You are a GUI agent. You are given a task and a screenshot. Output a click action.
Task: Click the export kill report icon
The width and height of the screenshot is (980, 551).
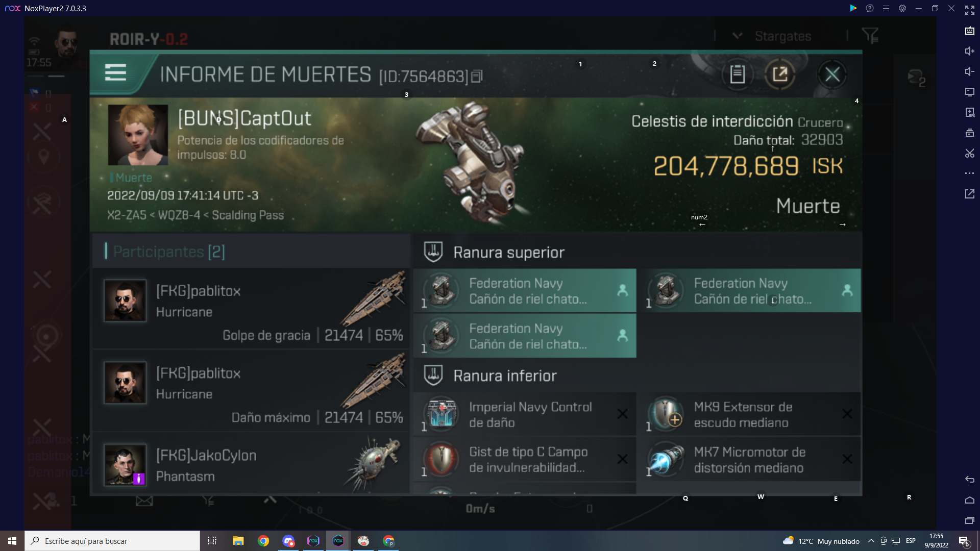(x=780, y=74)
